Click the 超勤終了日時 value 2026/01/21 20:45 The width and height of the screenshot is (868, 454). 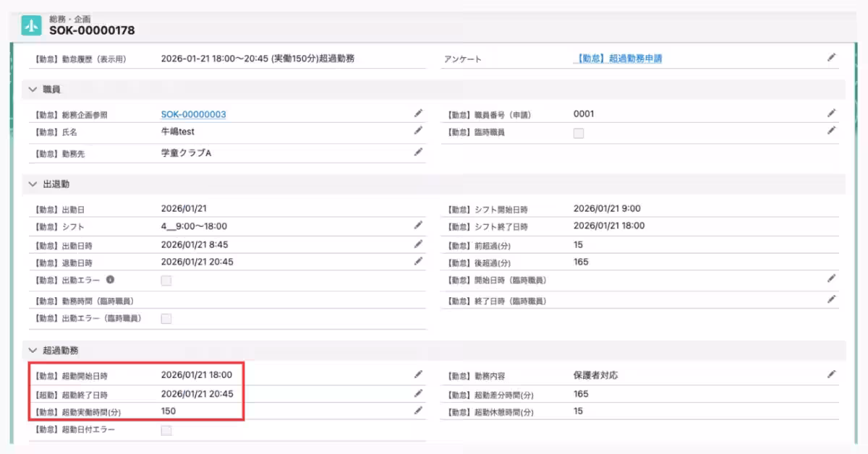click(x=197, y=394)
